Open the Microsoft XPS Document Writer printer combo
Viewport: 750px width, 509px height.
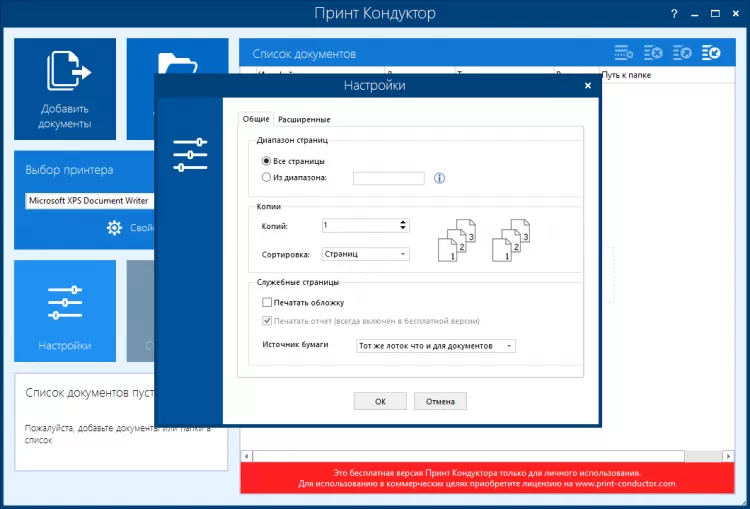click(x=89, y=201)
